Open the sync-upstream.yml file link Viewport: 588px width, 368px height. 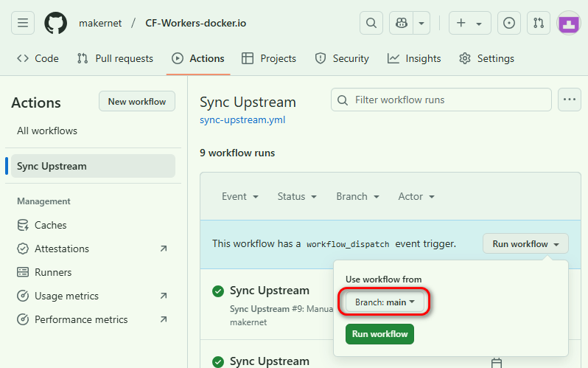click(242, 119)
